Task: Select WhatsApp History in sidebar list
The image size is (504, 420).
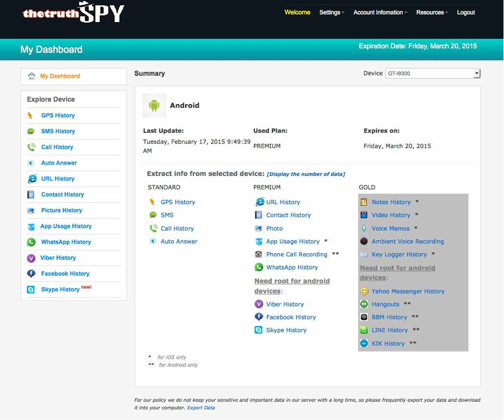Action: [66, 242]
